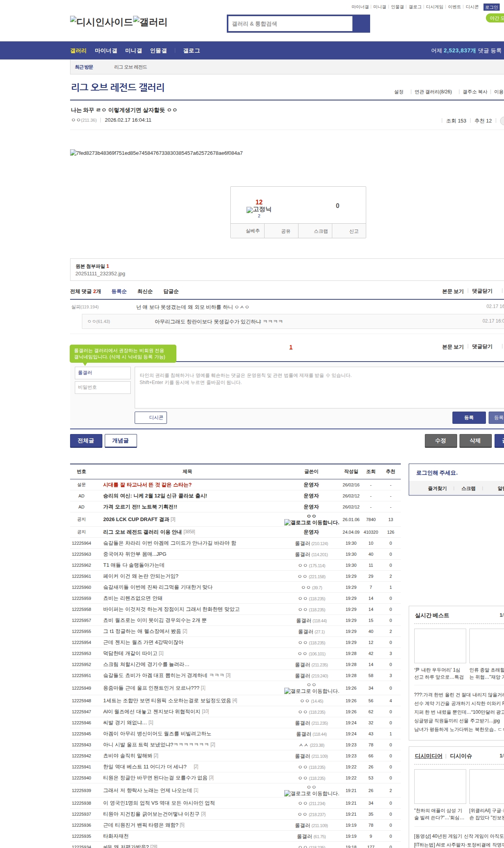Open the post titled 2026 LCK CUP DRAFT 결과
Screen dimensions: 504x848
click(x=136, y=520)
